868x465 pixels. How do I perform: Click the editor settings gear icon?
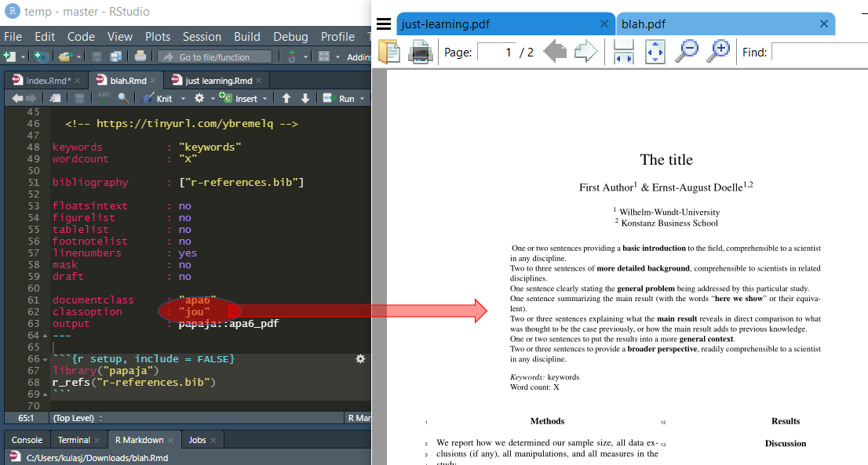click(199, 99)
